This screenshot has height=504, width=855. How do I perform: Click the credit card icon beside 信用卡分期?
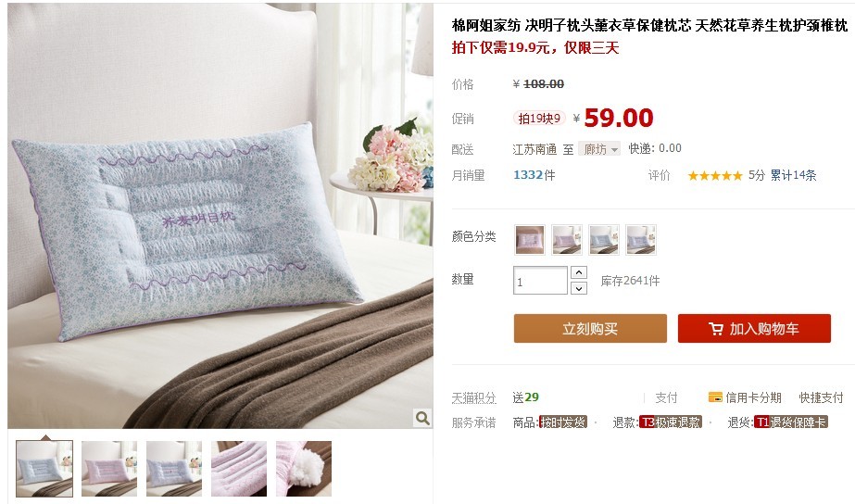(x=715, y=397)
